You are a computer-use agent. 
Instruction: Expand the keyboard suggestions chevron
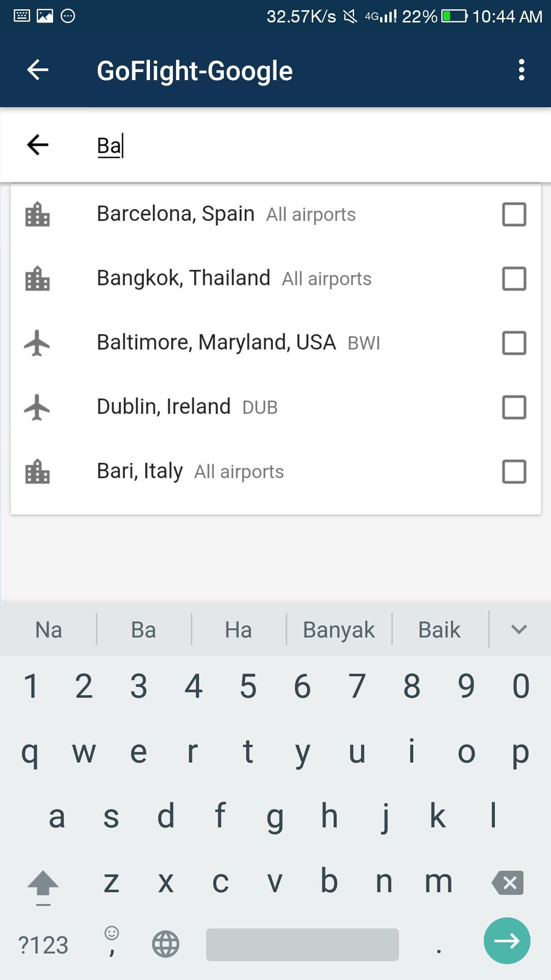click(519, 629)
